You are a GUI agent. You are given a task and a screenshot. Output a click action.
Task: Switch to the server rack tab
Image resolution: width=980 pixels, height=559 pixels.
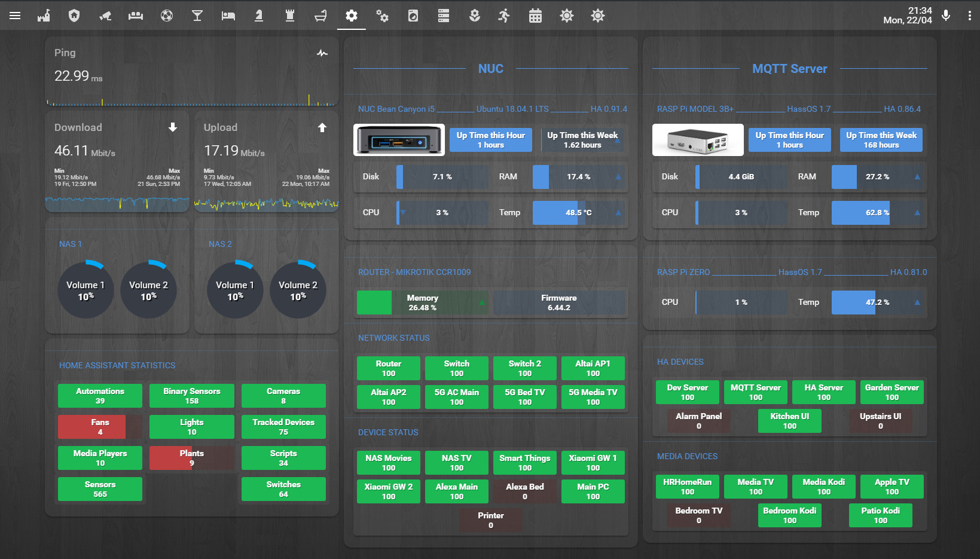[x=444, y=16]
